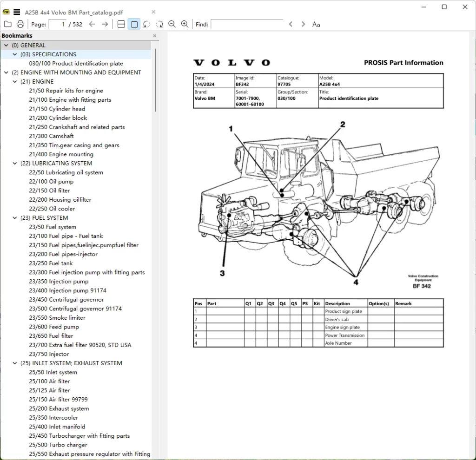
Task: Click the Find text input field
Action: pyautogui.click(x=247, y=24)
